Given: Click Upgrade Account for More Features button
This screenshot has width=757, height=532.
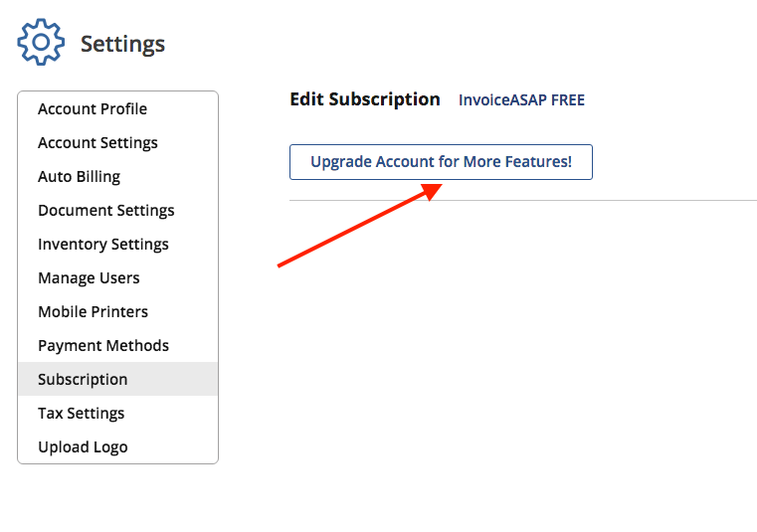Looking at the screenshot, I should pos(441,162).
